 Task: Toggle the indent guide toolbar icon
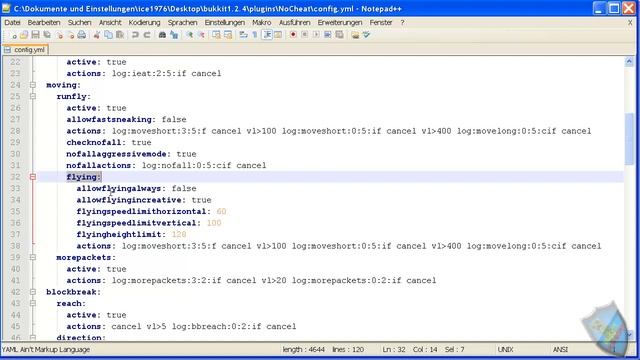point(267,35)
